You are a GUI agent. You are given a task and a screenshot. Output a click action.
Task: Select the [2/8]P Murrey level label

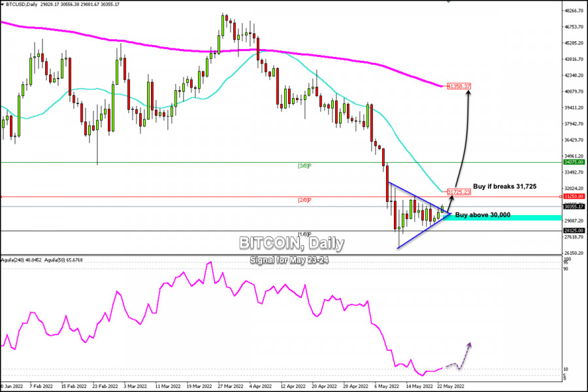click(304, 200)
